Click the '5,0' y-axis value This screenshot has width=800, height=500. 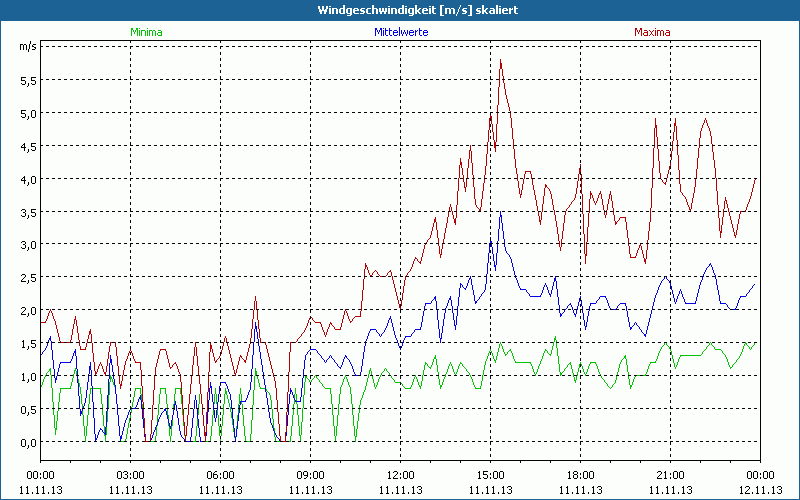[28, 113]
